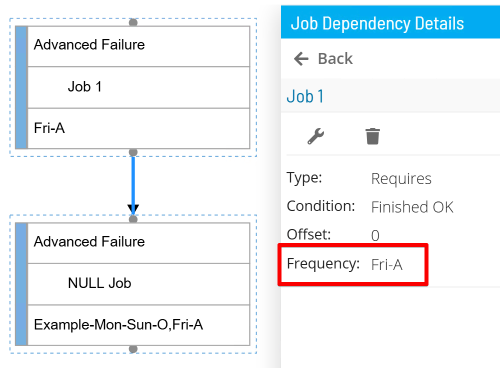
Task: Click the Job Dependency Details title bar
Action: [x=390, y=23]
